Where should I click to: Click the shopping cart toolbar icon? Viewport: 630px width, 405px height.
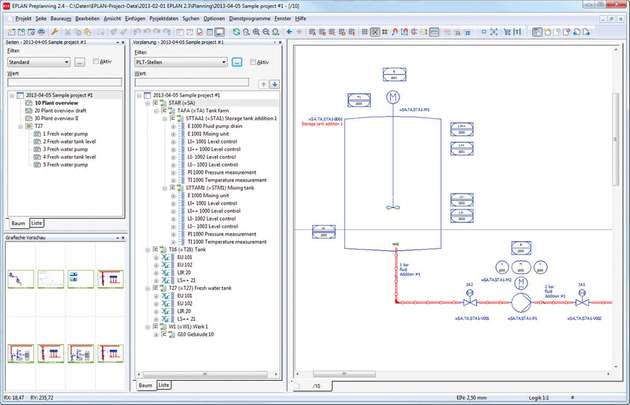[507, 32]
